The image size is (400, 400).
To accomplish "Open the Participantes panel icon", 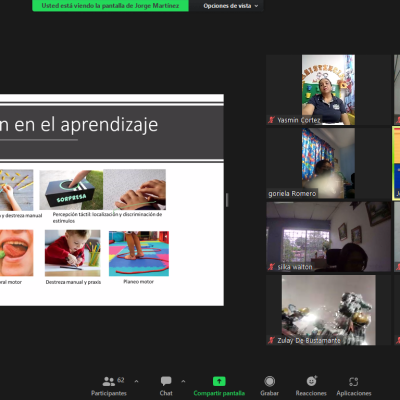I will 109,381.
